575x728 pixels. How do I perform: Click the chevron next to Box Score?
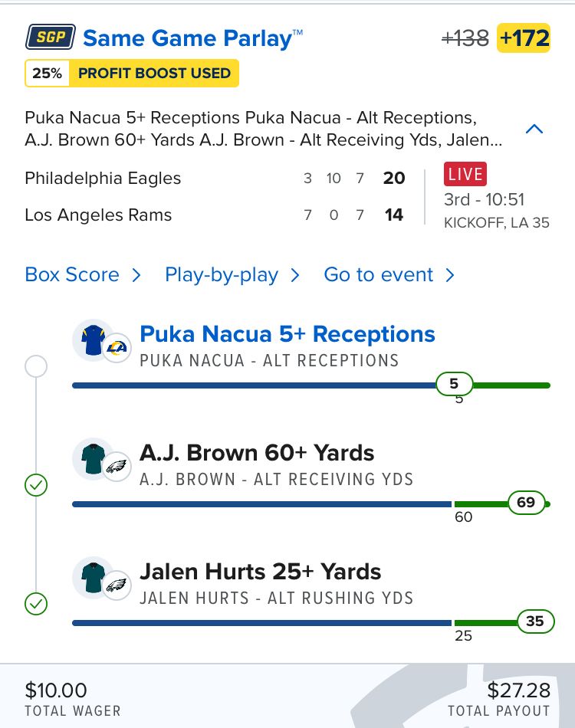pyautogui.click(x=136, y=275)
